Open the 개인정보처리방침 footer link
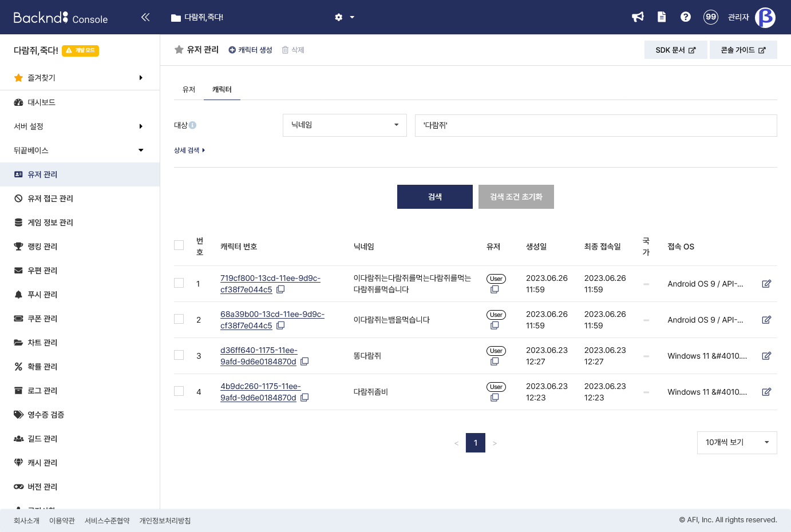 coord(165,521)
